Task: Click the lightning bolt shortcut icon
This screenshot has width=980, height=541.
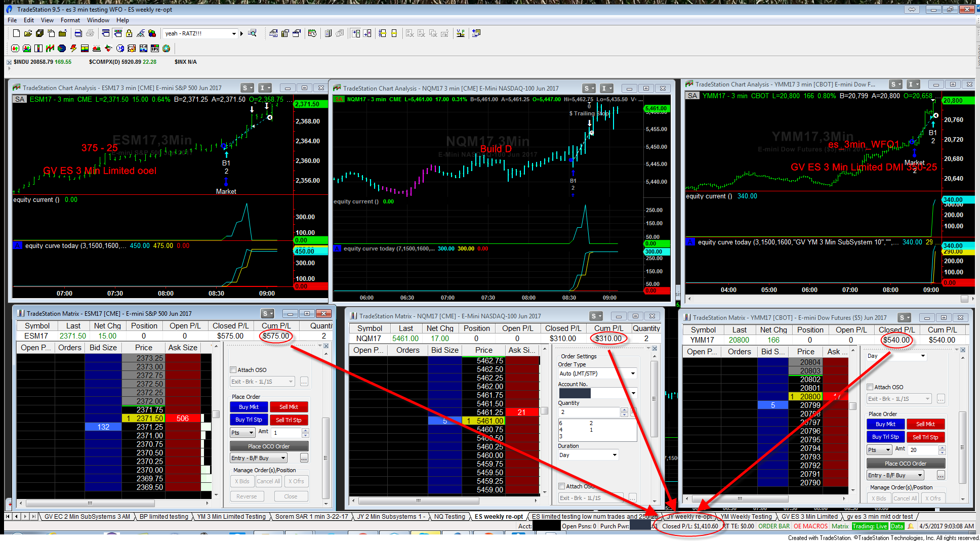Action: (73, 49)
